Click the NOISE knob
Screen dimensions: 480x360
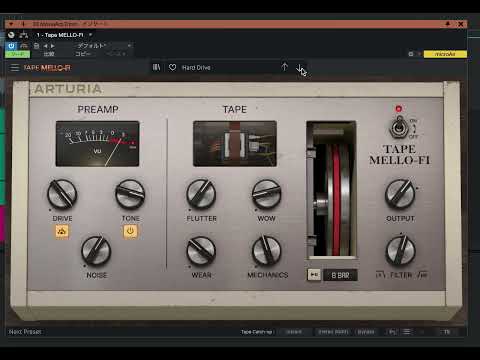[x=96, y=251]
